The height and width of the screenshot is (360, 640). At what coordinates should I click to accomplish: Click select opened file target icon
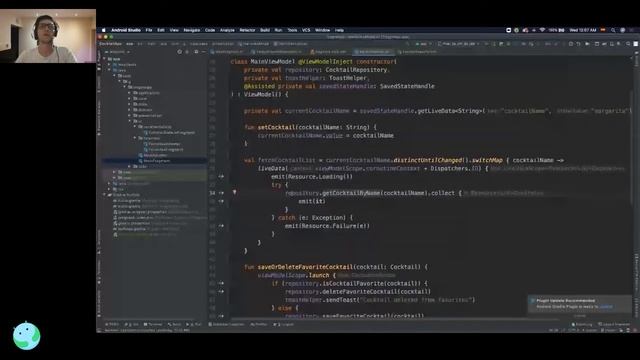(179, 52)
